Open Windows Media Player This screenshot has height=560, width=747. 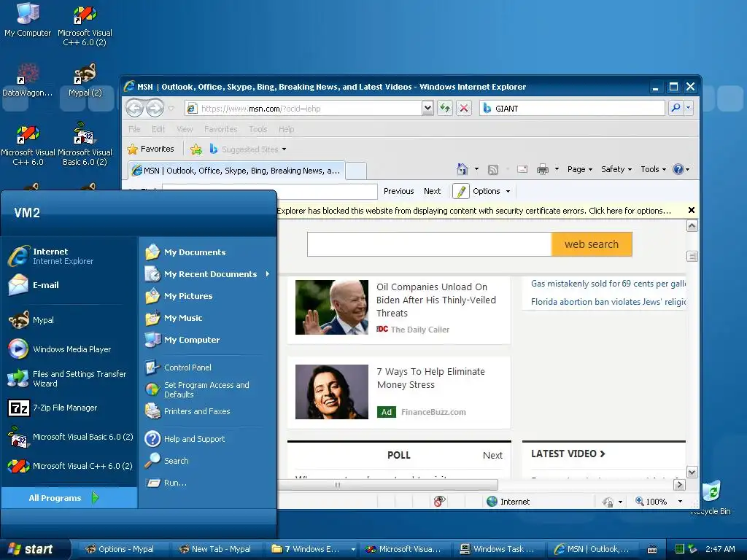(x=69, y=349)
